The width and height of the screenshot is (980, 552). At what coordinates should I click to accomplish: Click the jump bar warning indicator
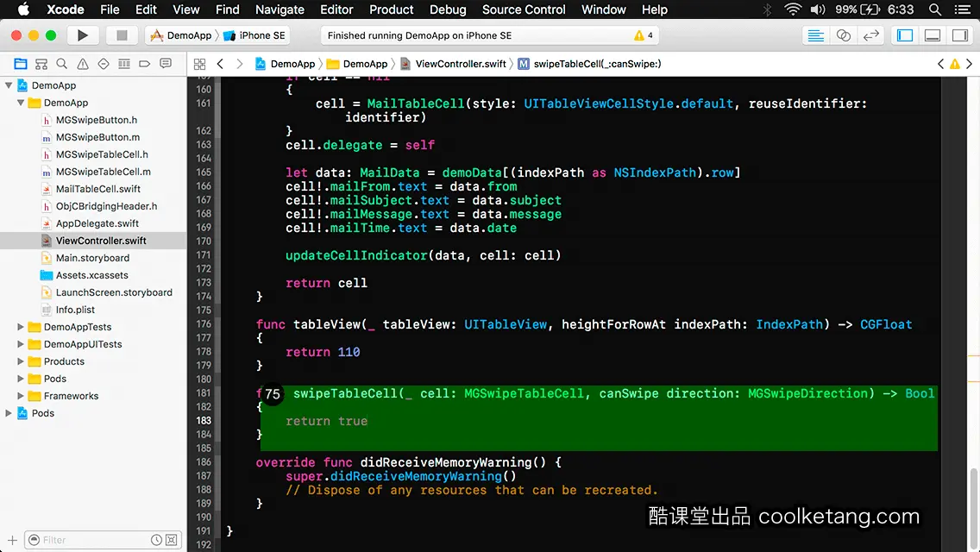point(955,64)
